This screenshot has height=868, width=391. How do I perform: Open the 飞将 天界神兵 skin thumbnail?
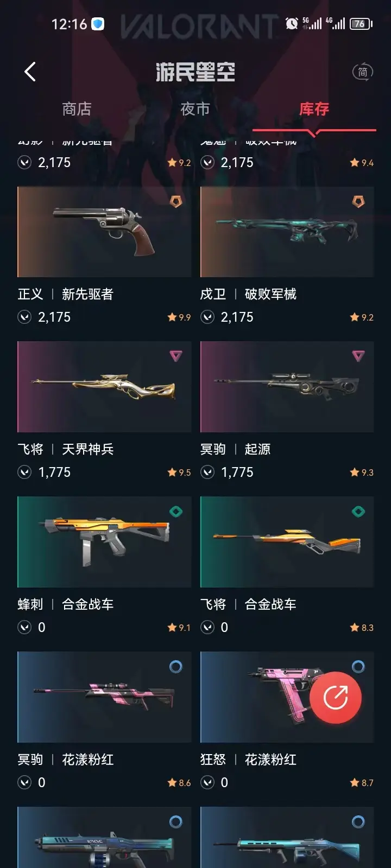coord(104,387)
